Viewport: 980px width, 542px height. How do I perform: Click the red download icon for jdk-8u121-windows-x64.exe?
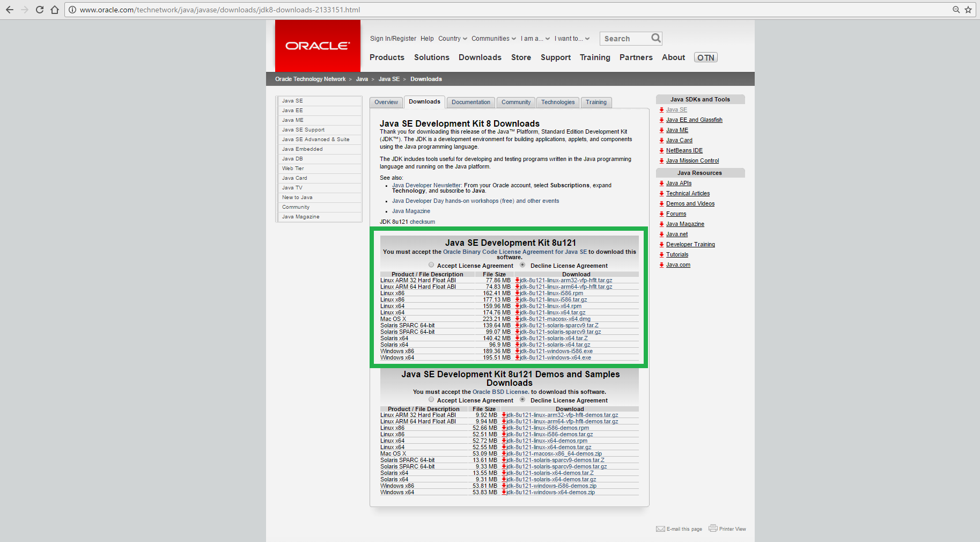pyautogui.click(x=517, y=357)
